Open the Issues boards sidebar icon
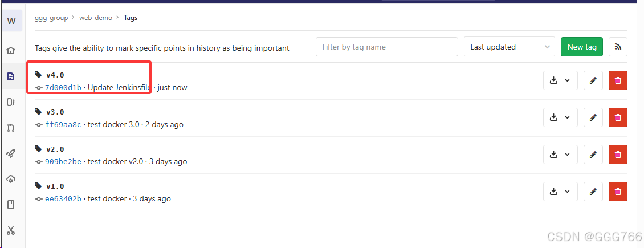644x248 pixels. click(11, 102)
